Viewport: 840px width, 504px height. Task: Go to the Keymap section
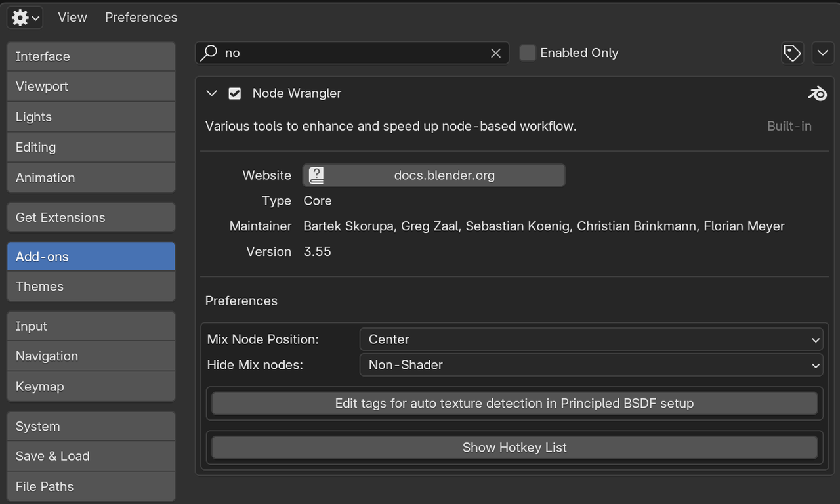click(91, 387)
